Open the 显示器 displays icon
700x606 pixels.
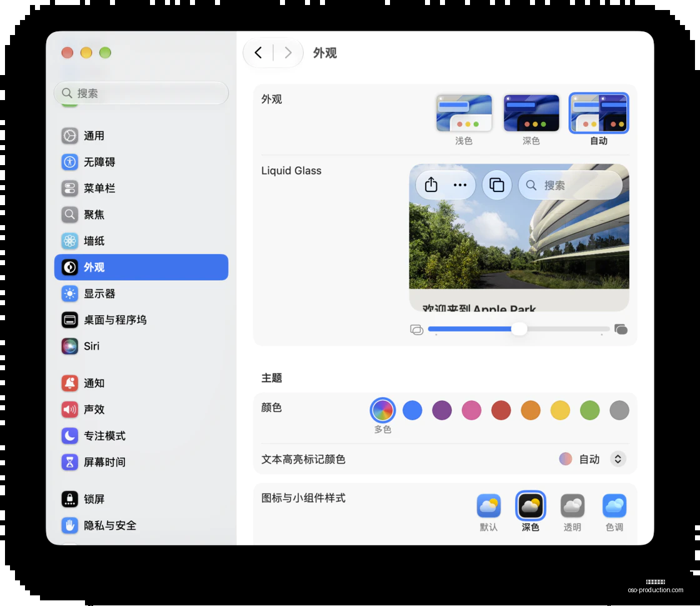click(x=69, y=293)
